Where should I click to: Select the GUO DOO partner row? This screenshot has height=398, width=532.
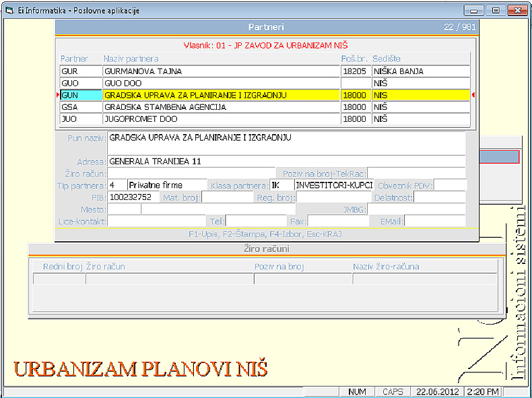(221, 83)
